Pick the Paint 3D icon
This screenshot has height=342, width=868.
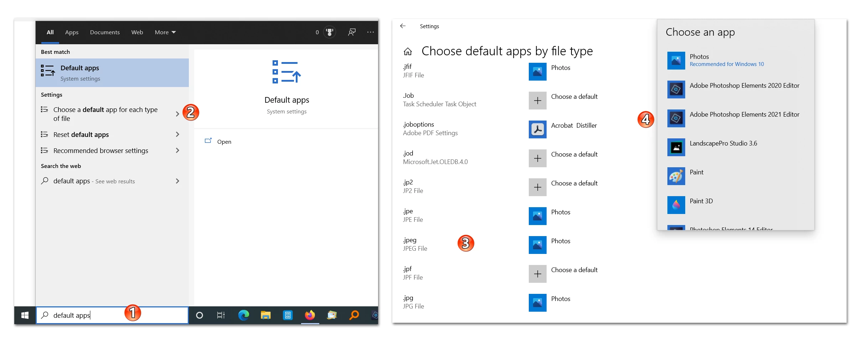coord(676,205)
